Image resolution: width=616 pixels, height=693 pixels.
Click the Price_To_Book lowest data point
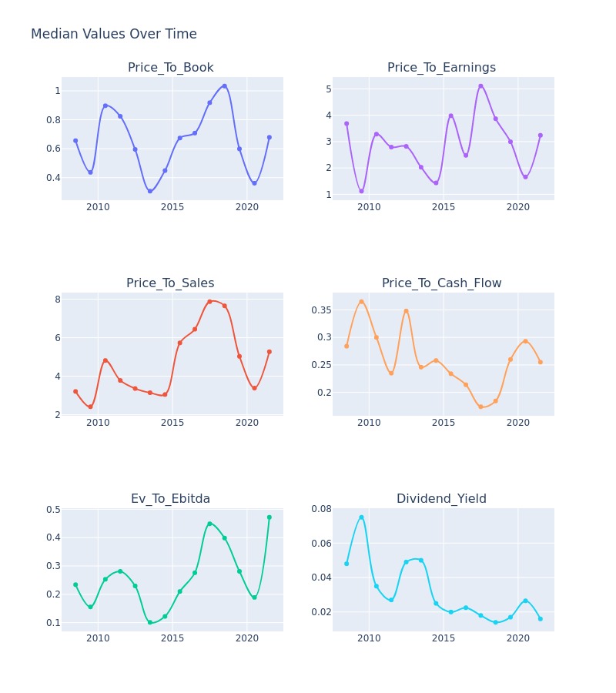pyautogui.click(x=150, y=192)
